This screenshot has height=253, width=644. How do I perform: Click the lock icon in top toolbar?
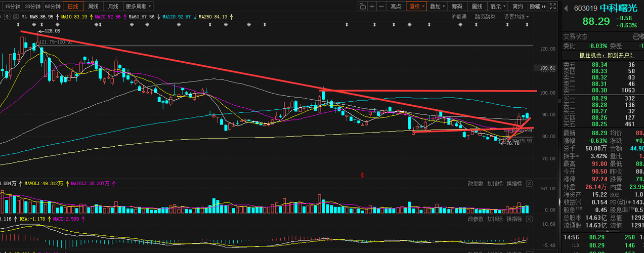point(363,7)
